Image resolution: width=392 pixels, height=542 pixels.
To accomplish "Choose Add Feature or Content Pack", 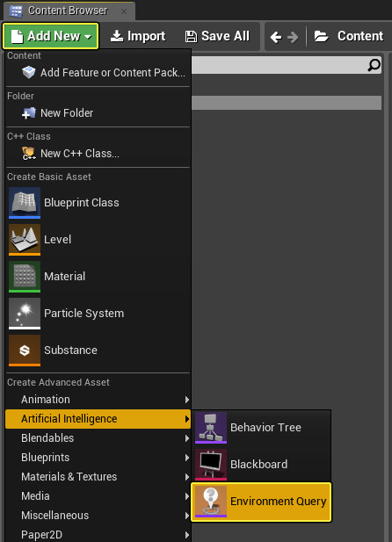I will coord(98,73).
